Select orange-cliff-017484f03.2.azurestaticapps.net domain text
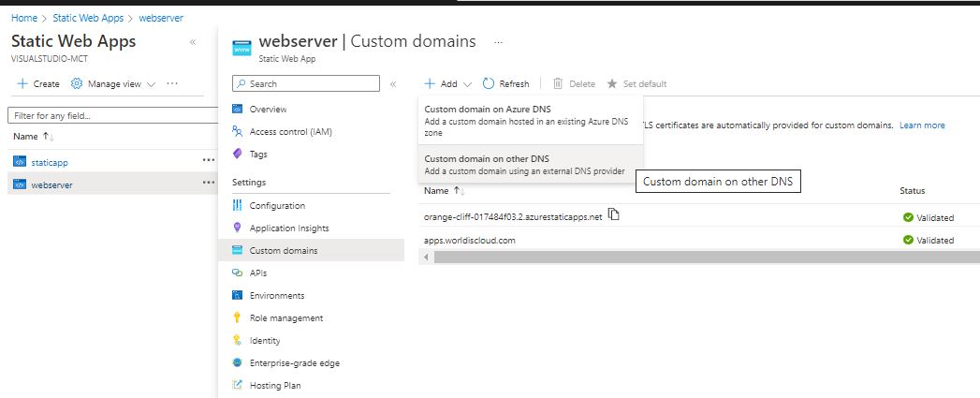This screenshot has width=980, height=398. click(513, 217)
